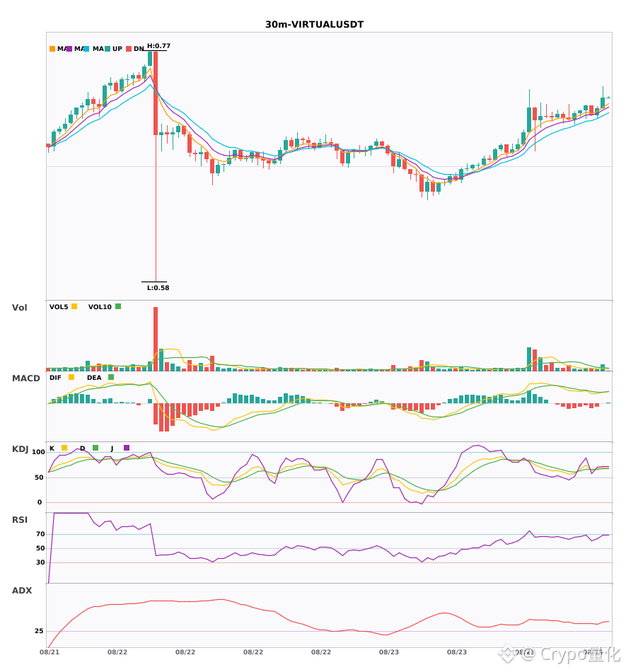Click the green D legend swatch

pyautogui.click(x=95, y=448)
